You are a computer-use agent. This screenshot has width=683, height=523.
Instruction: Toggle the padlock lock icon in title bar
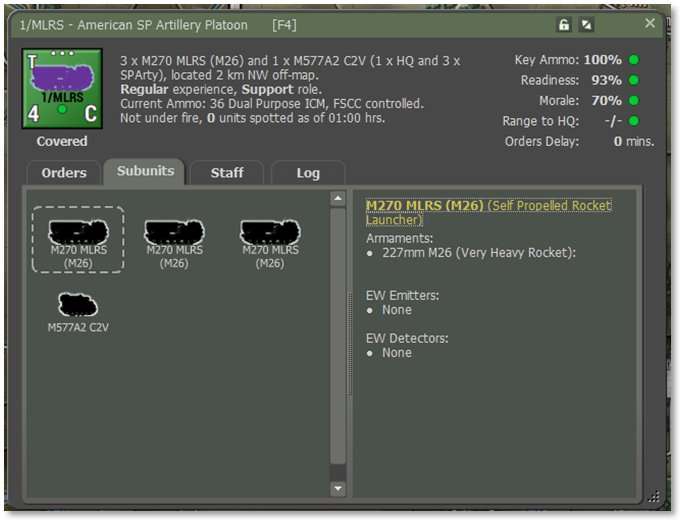pyautogui.click(x=564, y=24)
